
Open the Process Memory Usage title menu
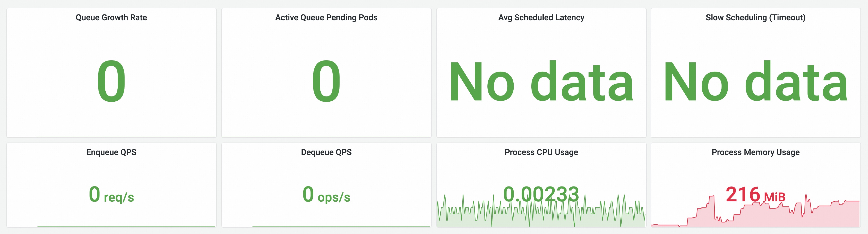(755, 152)
